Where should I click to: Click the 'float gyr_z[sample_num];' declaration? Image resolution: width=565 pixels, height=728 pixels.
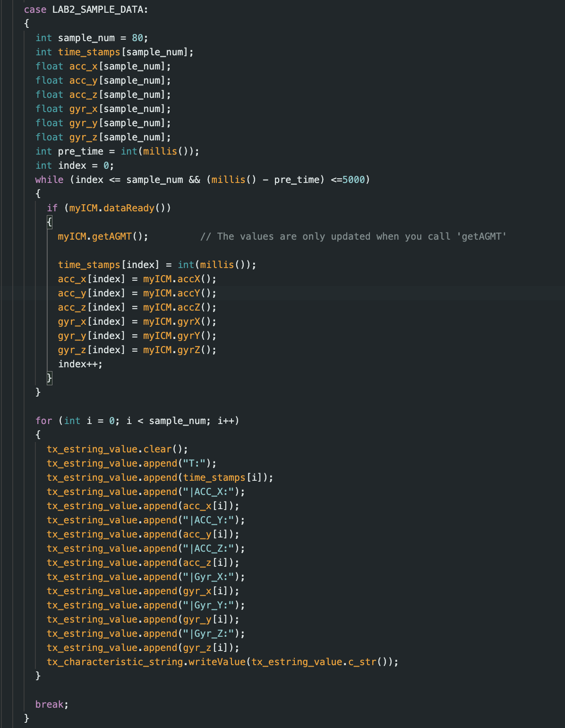pos(103,137)
